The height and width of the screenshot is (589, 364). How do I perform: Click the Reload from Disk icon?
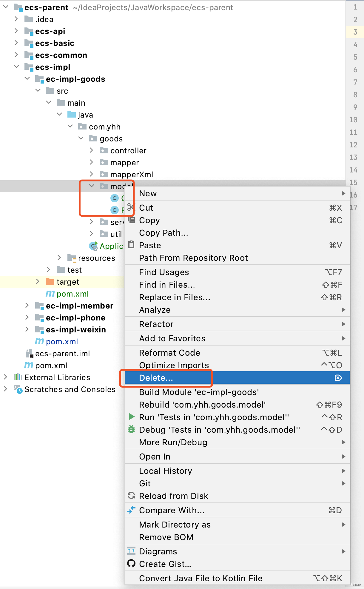click(131, 496)
